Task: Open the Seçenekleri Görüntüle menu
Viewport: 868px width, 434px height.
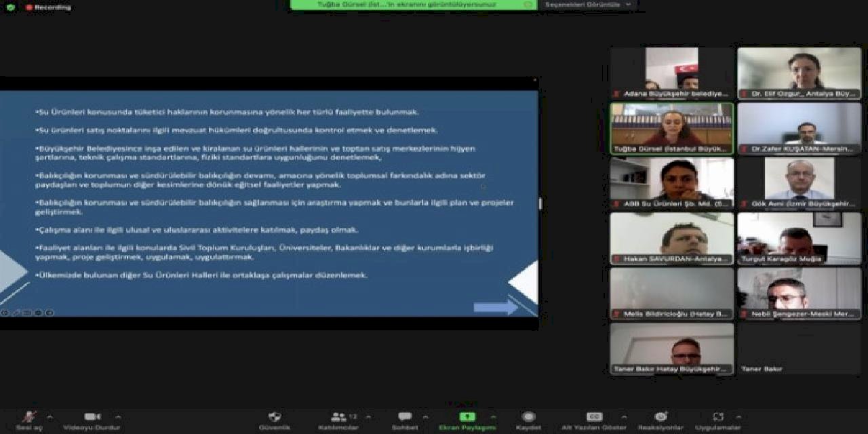Action: [587, 5]
